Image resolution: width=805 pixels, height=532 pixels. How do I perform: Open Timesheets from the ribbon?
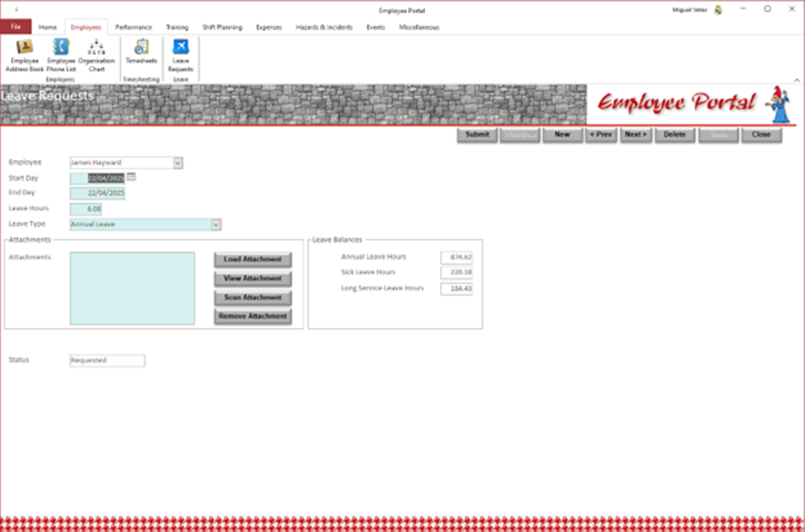click(x=141, y=53)
